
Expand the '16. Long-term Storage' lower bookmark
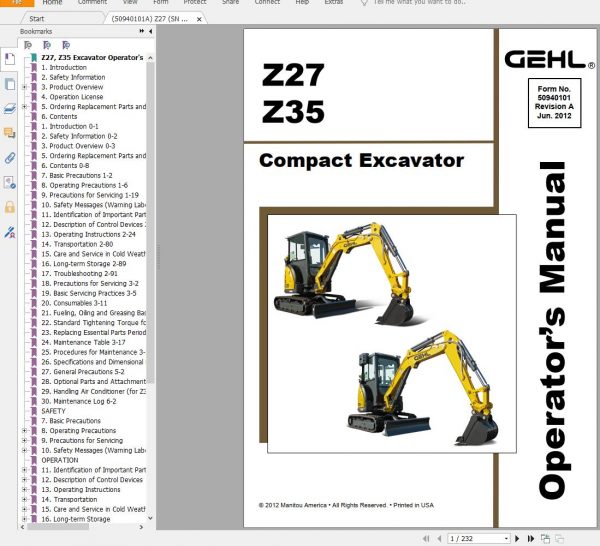click(24, 519)
